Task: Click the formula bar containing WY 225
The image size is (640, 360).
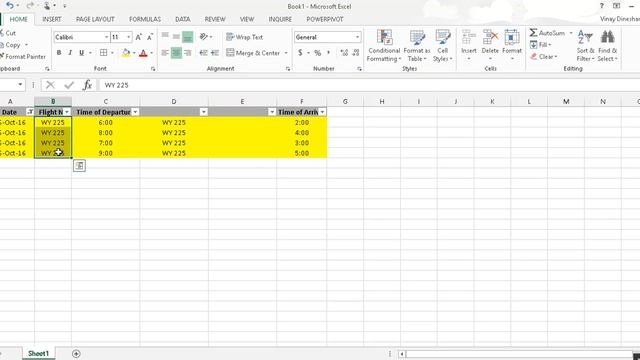Action: click(x=369, y=85)
